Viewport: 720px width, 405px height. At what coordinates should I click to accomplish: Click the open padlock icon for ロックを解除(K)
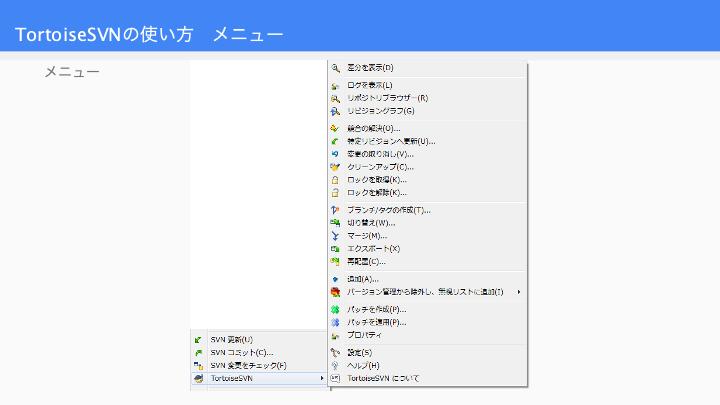pos(335,193)
